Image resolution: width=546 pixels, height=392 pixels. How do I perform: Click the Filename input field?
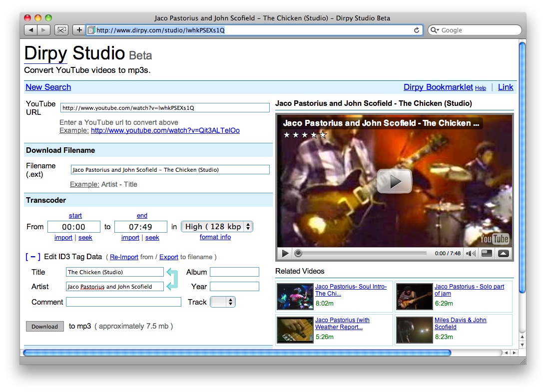click(170, 170)
